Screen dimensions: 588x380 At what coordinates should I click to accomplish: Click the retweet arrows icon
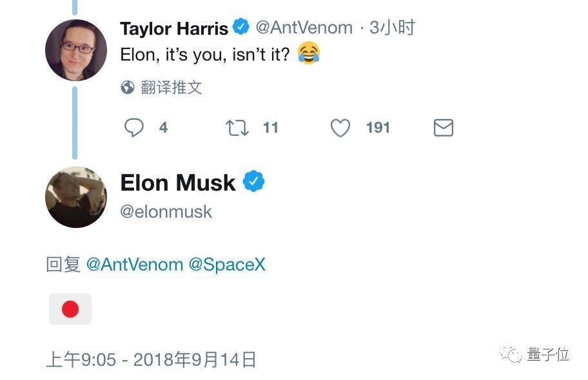coord(237,128)
